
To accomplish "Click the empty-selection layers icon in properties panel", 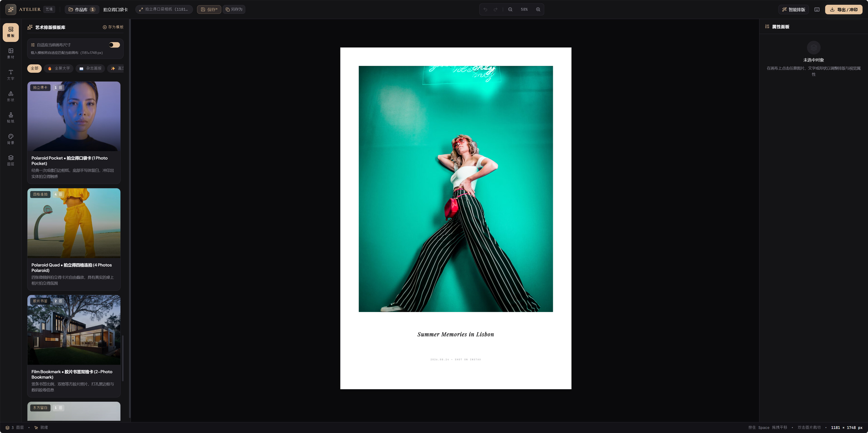I will [x=813, y=48].
